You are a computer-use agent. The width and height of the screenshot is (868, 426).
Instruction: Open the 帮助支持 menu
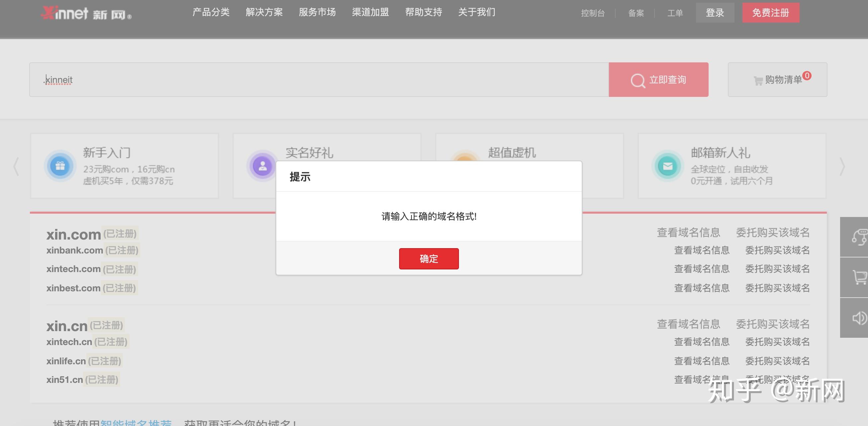tap(424, 12)
